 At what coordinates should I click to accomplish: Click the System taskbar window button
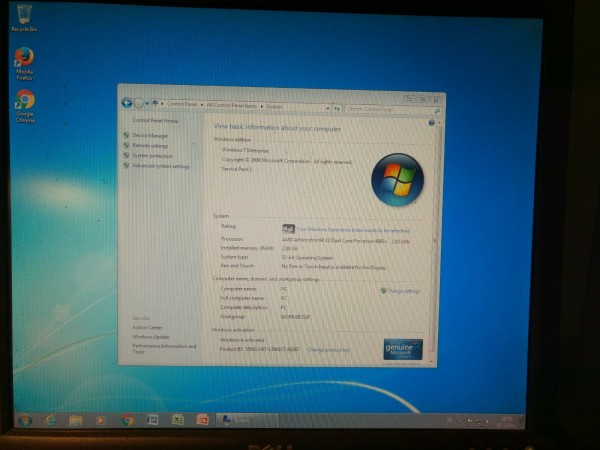pyautogui.click(x=248, y=420)
